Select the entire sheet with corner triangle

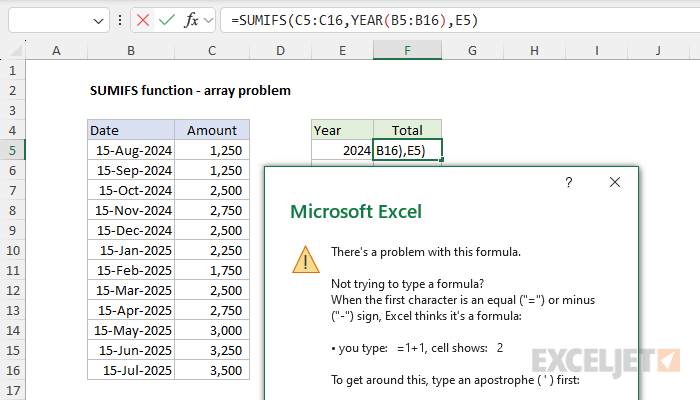point(15,50)
